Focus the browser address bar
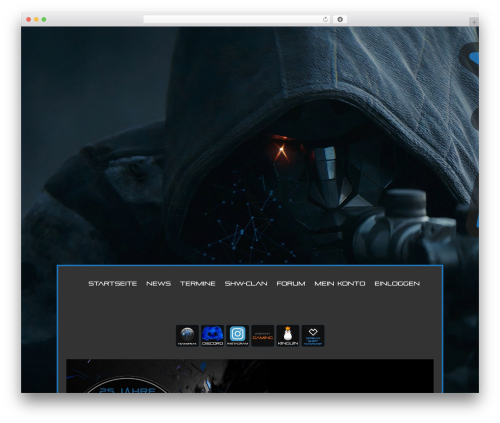 pos(237,20)
